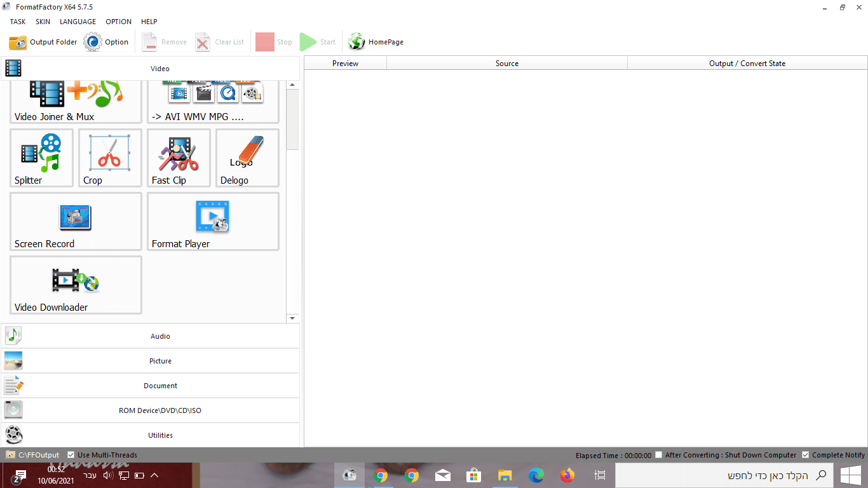Image resolution: width=868 pixels, height=488 pixels.
Task: Click the Remove toolbar button
Action: 164,42
